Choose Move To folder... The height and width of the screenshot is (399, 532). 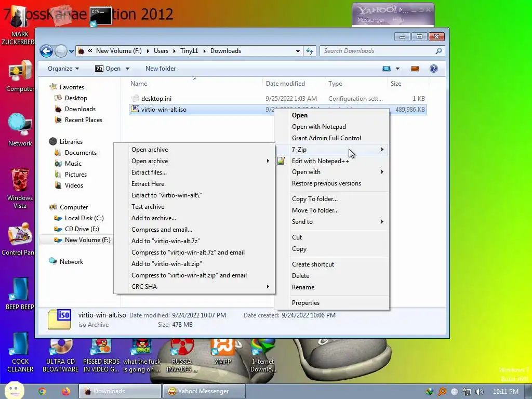[331, 210]
